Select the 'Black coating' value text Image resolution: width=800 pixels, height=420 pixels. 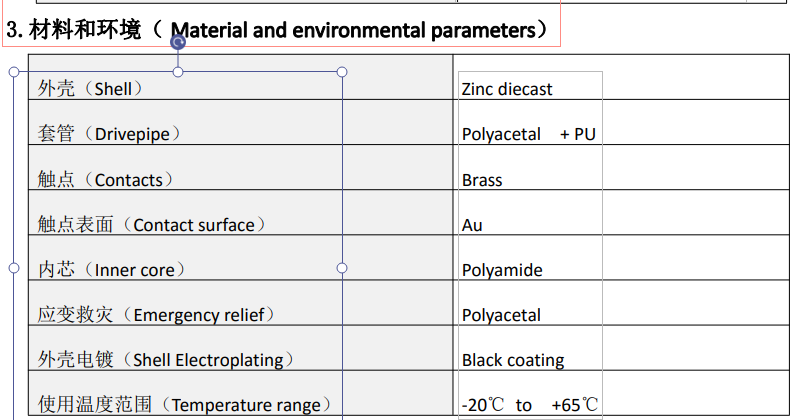(513, 360)
